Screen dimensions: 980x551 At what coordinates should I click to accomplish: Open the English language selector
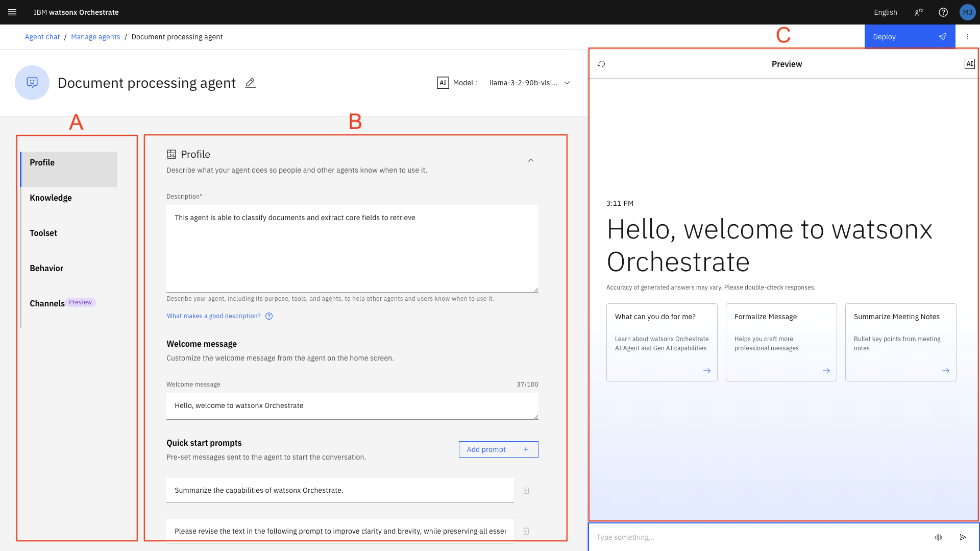point(885,12)
